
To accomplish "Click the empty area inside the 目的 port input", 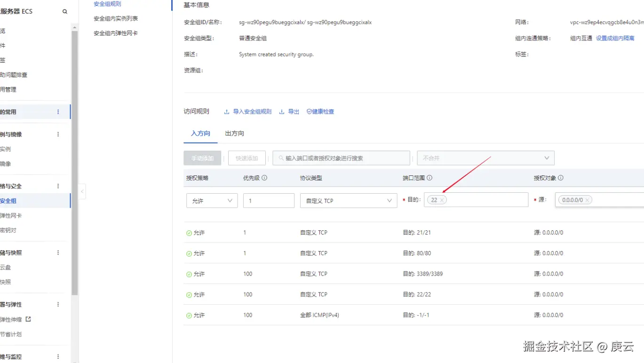I will (487, 200).
